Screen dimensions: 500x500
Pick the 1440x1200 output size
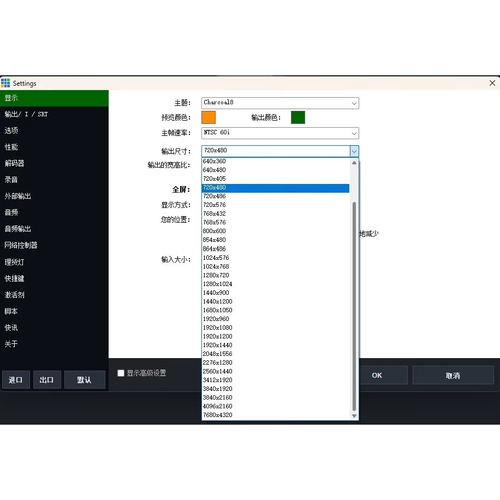tap(276, 302)
